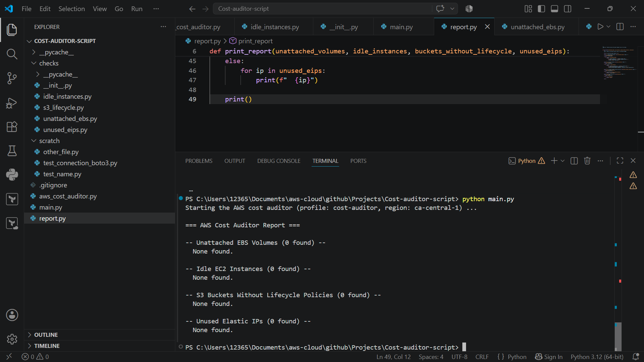The width and height of the screenshot is (644, 362).
Task: Click Sign In in status bar
Action: pyautogui.click(x=549, y=357)
